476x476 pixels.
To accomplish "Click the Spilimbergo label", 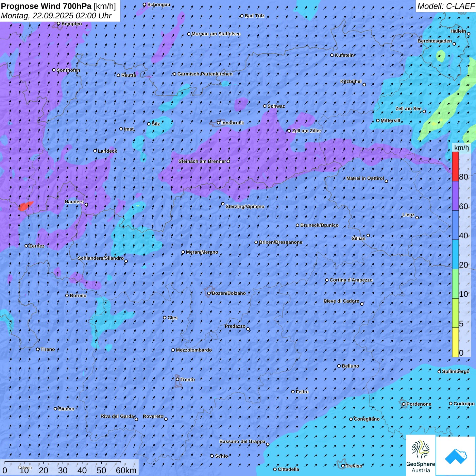I will [456, 371].
